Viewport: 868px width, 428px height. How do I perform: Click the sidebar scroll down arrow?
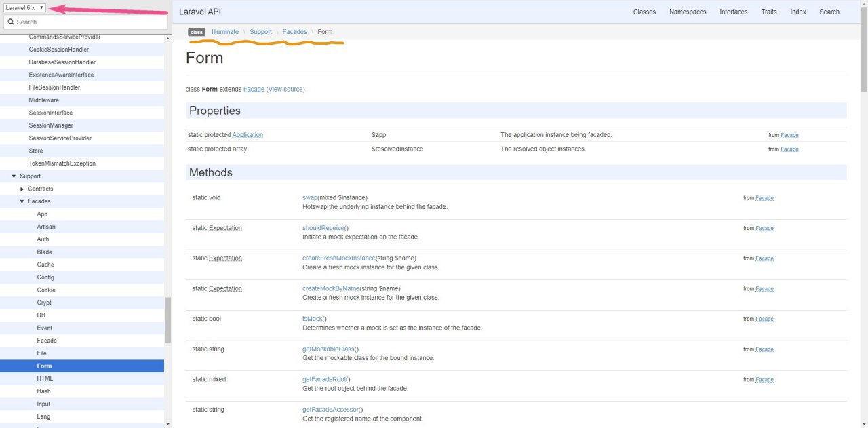pyautogui.click(x=168, y=424)
